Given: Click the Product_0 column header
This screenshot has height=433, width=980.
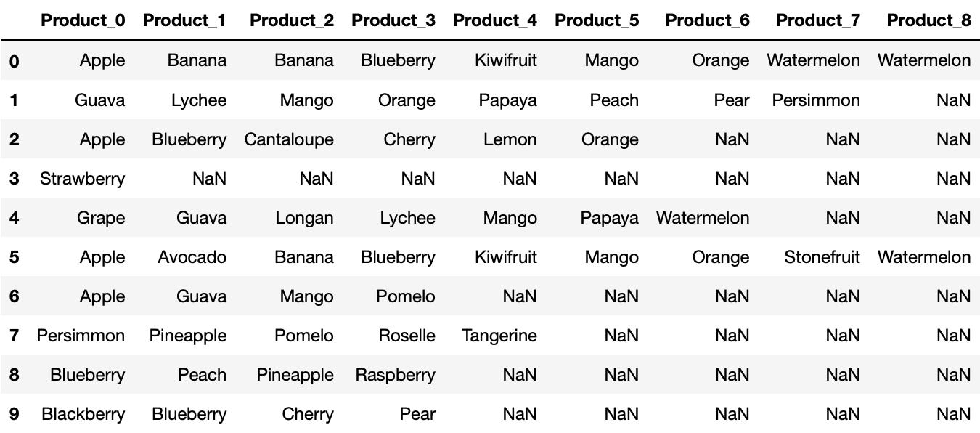Looking at the screenshot, I should [x=83, y=20].
